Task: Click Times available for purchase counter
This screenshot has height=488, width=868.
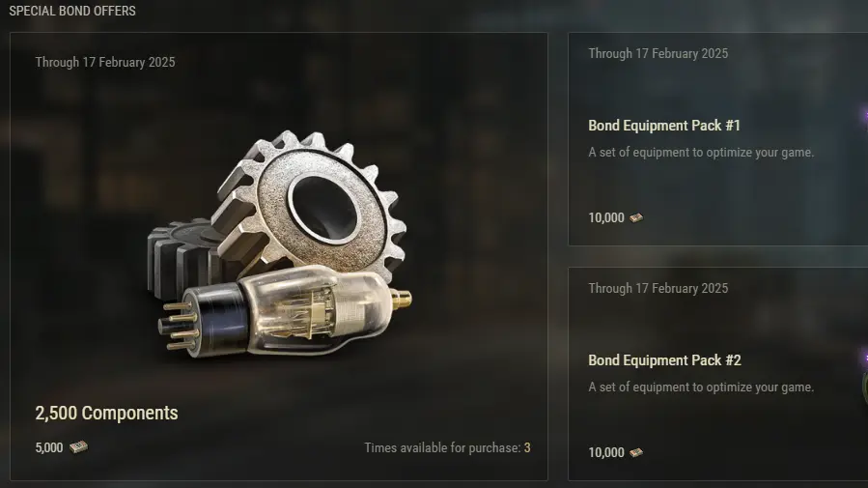Action: coord(447,447)
